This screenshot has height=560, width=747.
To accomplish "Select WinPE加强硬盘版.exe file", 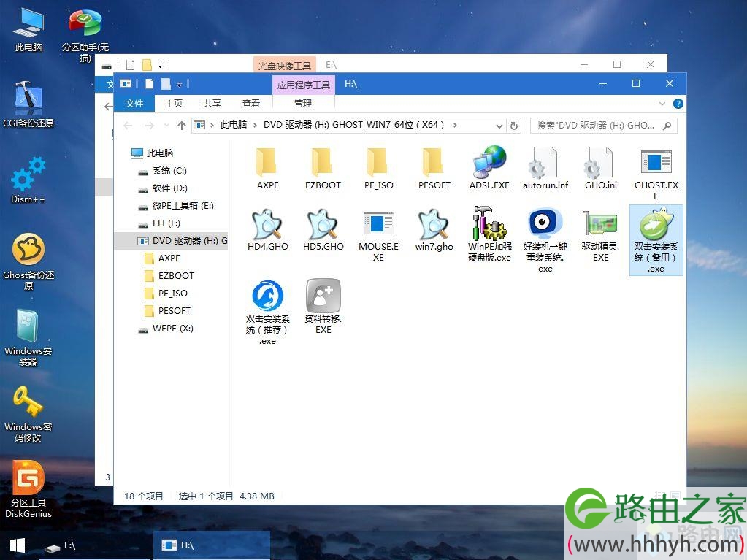I will 489,235.
